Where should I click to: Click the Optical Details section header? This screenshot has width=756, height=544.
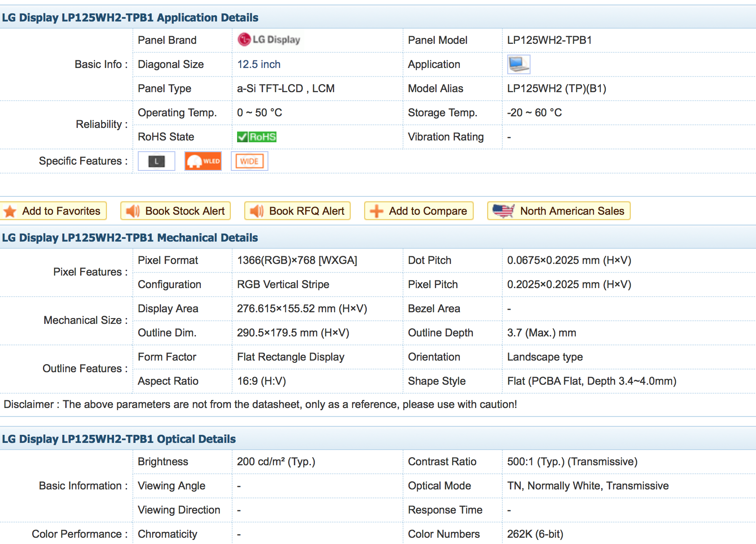[x=378, y=439]
